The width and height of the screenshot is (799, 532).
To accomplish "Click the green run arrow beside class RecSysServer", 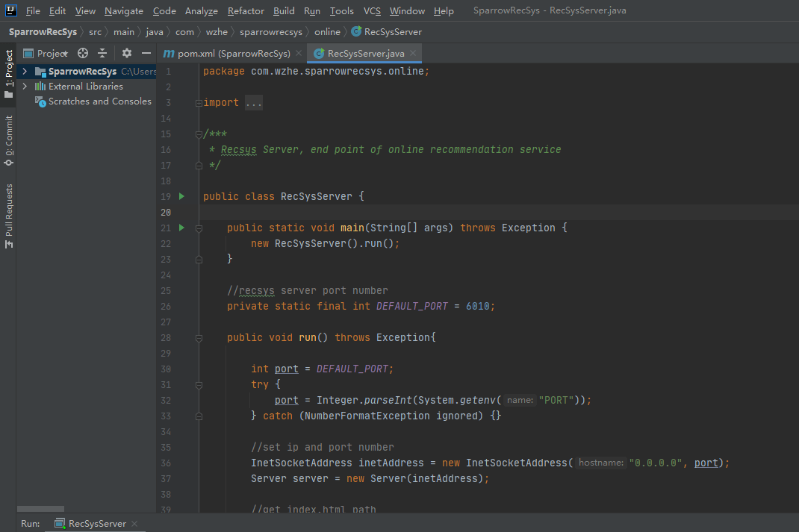I will click(x=181, y=196).
